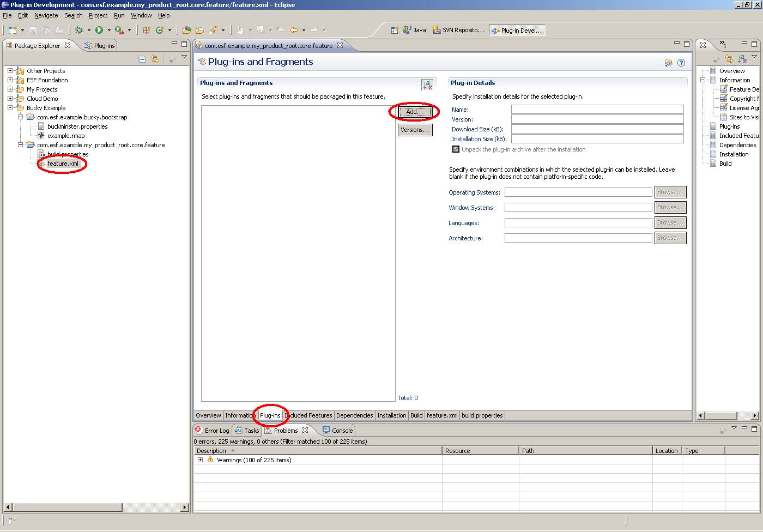Collapse the Bucky Example tree node
Viewport: 763px width, 532px height.
point(10,108)
